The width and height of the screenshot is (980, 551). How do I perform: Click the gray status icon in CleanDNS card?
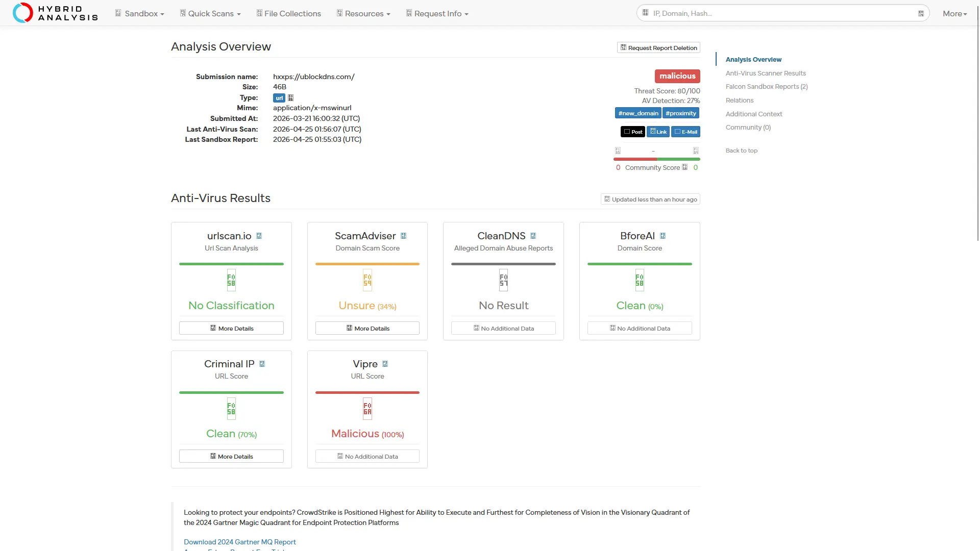pyautogui.click(x=503, y=280)
